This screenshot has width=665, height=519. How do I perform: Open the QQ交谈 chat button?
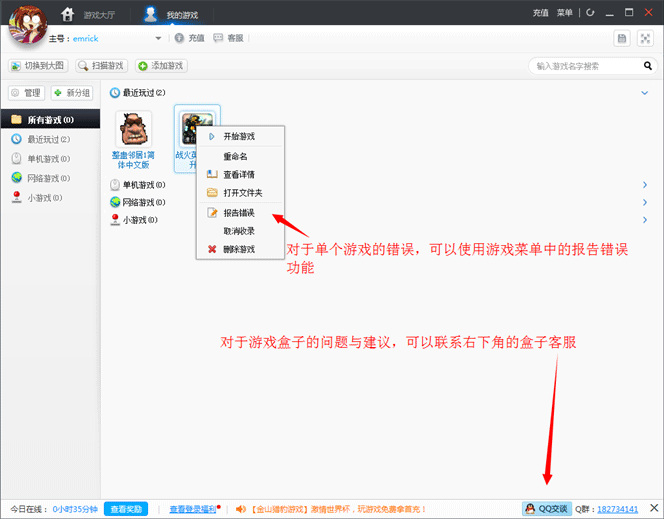[x=547, y=508]
